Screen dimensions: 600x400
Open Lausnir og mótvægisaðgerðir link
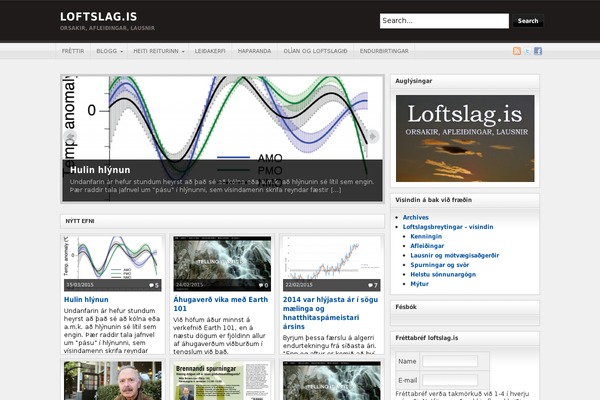(455, 255)
